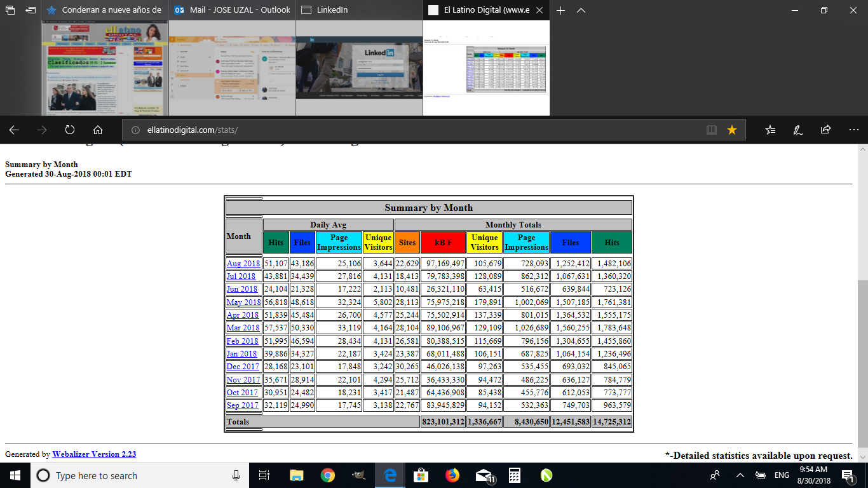The width and height of the screenshot is (868, 488).
Task: Open the Edge favorites hub
Action: [770, 130]
